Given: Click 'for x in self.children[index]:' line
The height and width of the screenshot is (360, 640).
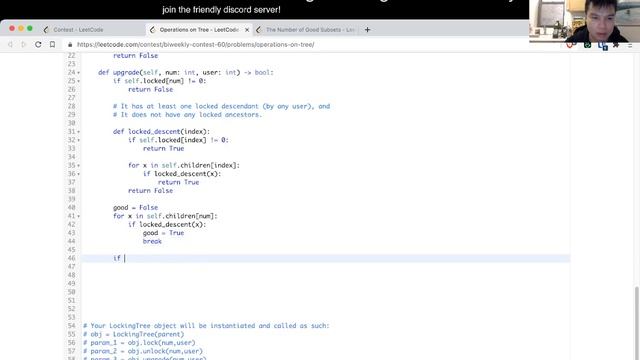Looking at the screenshot, I should coord(184,165).
